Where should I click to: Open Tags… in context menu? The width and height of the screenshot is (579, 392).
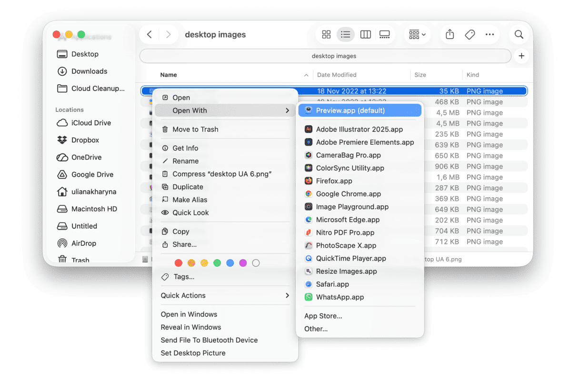[225, 277]
